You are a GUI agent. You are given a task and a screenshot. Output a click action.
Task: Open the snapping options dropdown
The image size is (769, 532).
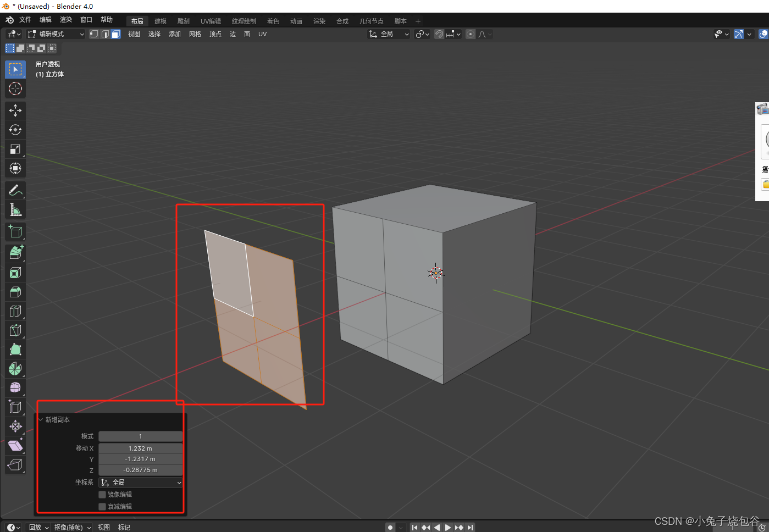point(453,34)
